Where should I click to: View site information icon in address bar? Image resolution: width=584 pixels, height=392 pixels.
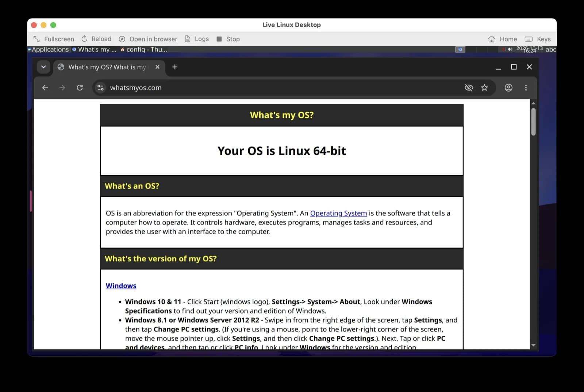coord(100,88)
